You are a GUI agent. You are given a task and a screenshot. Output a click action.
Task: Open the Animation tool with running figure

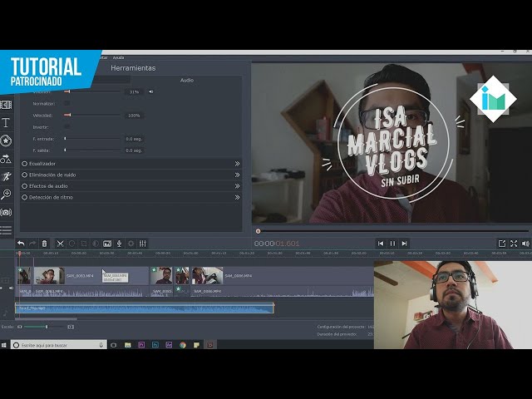tap(6, 176)
